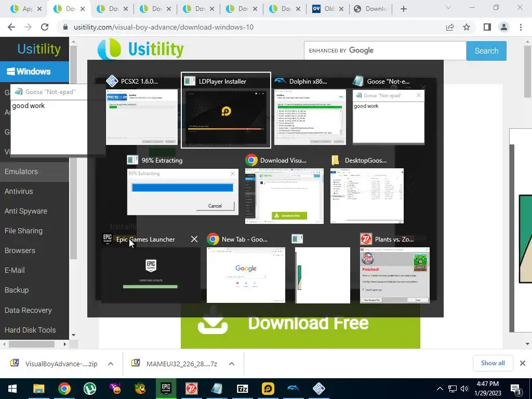
Task: Open a new Chrome tab
Action: coord(403,9)
